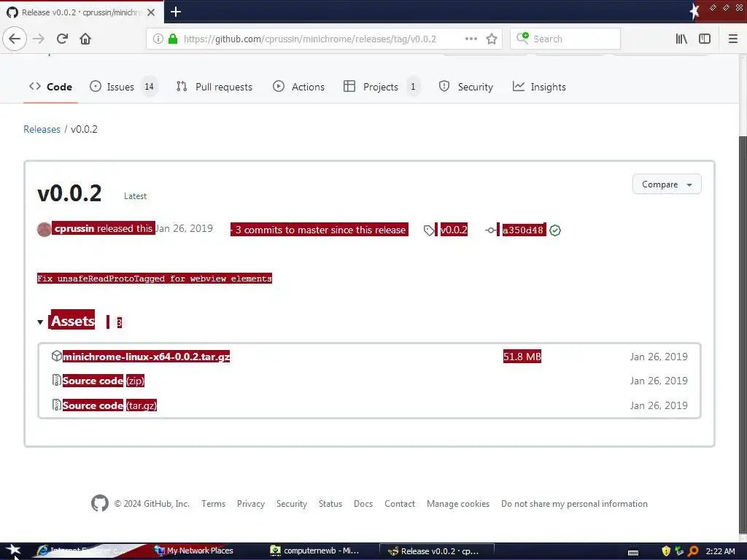
Task: Click the tag icon beside v0.0.2
Action: tap(429, 230)
